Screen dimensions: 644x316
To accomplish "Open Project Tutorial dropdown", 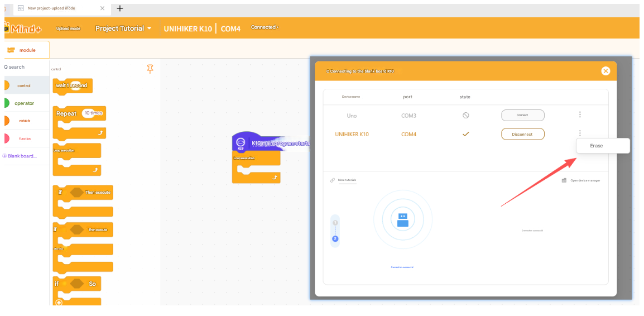I will tap(123, 28).
